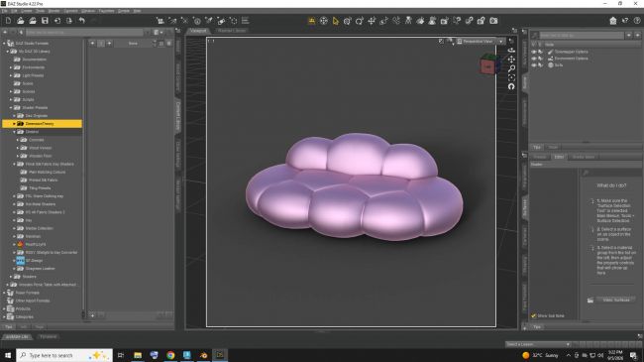This screenshot has height=362, width=644.
Task: Toggle visibility eye of Tonemapper Options
Action: pyautogui.click(x=534, y=52)
